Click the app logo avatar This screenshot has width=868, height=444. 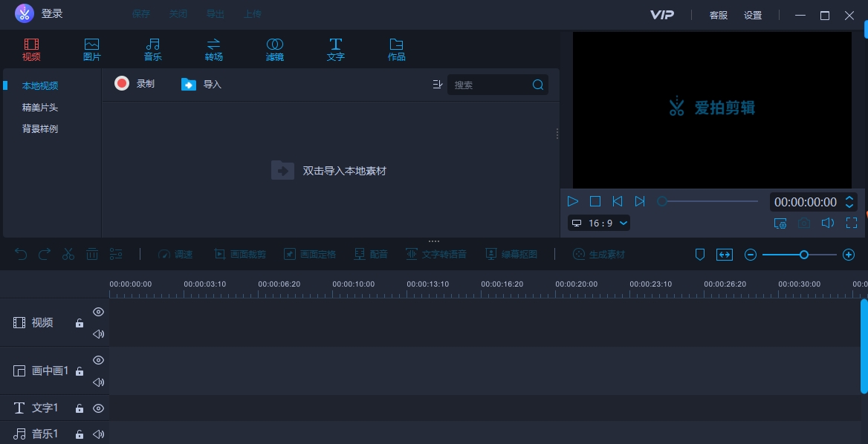25,13
